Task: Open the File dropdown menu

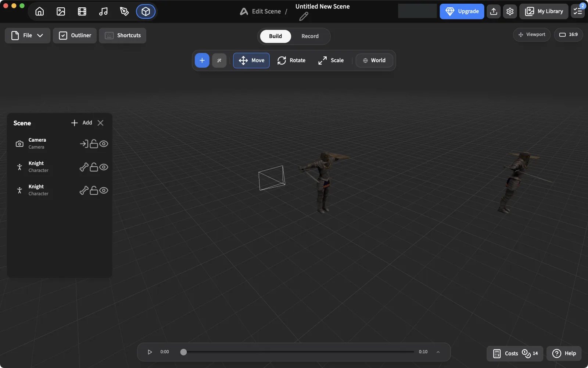Action: [x=28, y=35]
